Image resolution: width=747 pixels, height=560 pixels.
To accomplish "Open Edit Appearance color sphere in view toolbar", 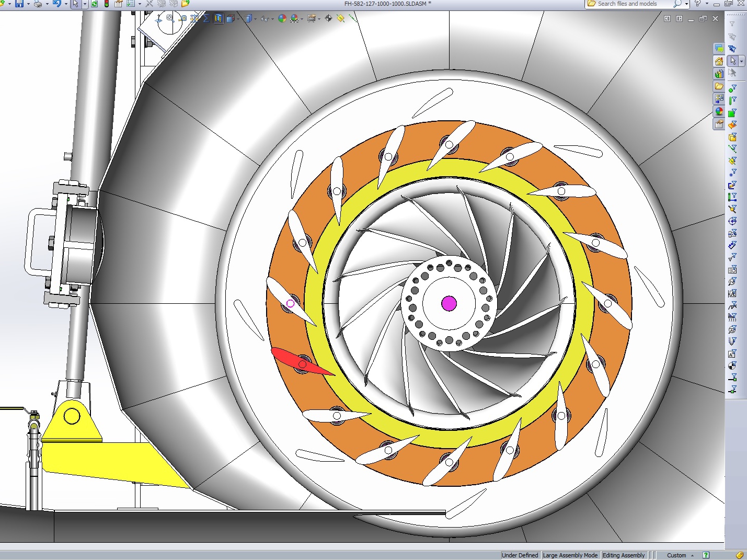I will tap(282, 18).
